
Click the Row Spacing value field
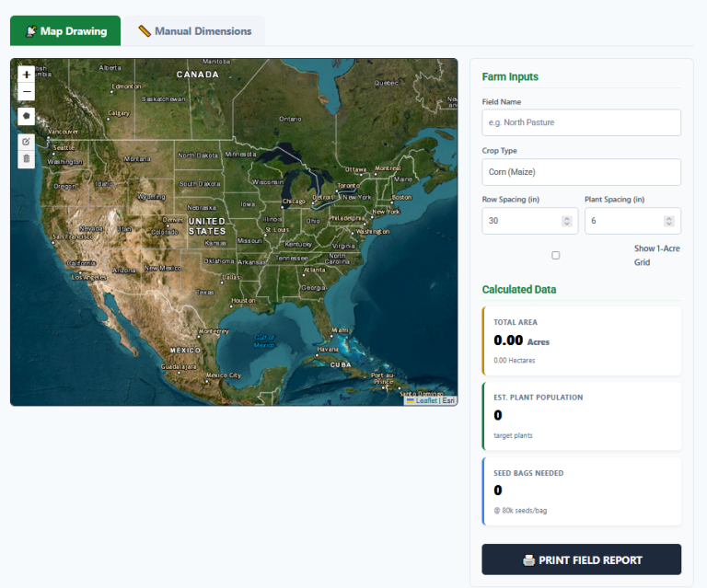pos(520,221)
